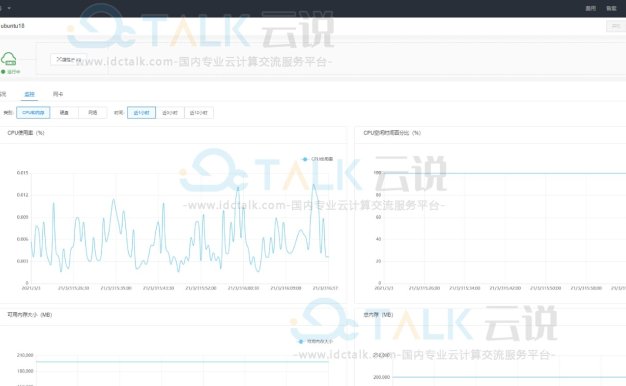626x386 pixels.
Task: Select the last 12 hours time range
Action: 198,113
